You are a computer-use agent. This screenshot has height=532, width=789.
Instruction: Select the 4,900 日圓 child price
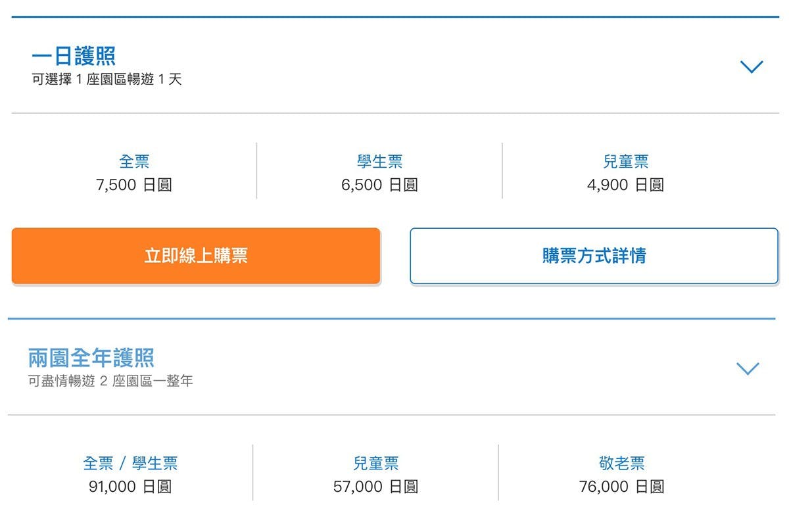coord(625,185)
